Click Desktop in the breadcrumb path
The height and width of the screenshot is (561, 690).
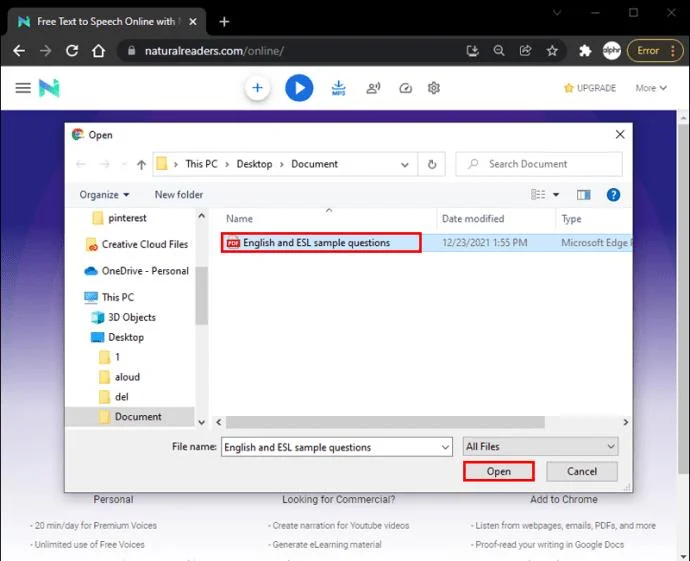click(x=254, y=164)
